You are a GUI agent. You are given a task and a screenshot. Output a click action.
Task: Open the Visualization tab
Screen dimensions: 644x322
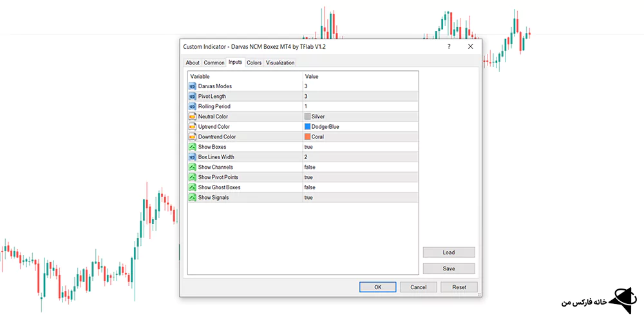pos(280,63)
